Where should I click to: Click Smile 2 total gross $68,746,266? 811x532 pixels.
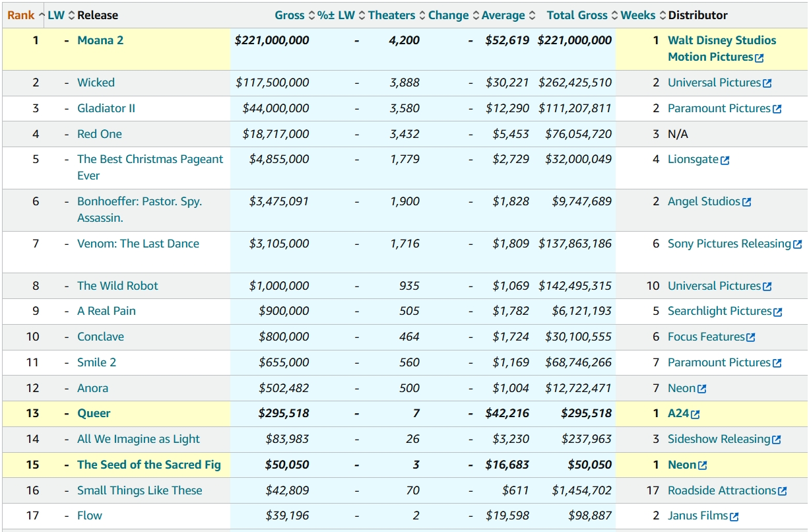(578, 362)
